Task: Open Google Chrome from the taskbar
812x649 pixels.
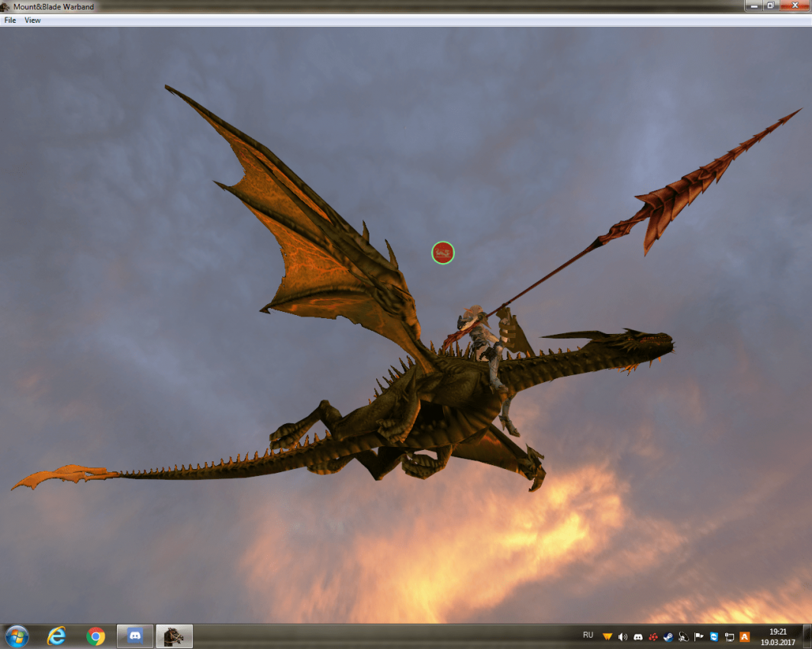Action: pos(95,636)
